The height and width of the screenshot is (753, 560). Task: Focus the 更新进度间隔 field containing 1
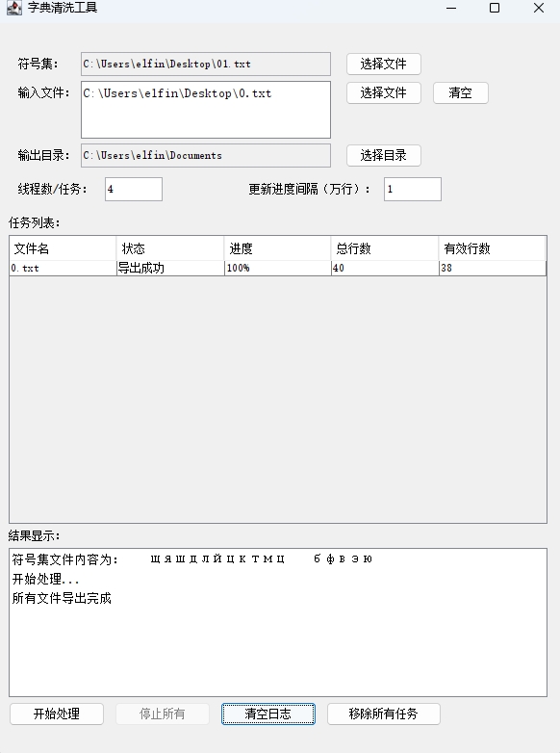(x=412, y=189)
